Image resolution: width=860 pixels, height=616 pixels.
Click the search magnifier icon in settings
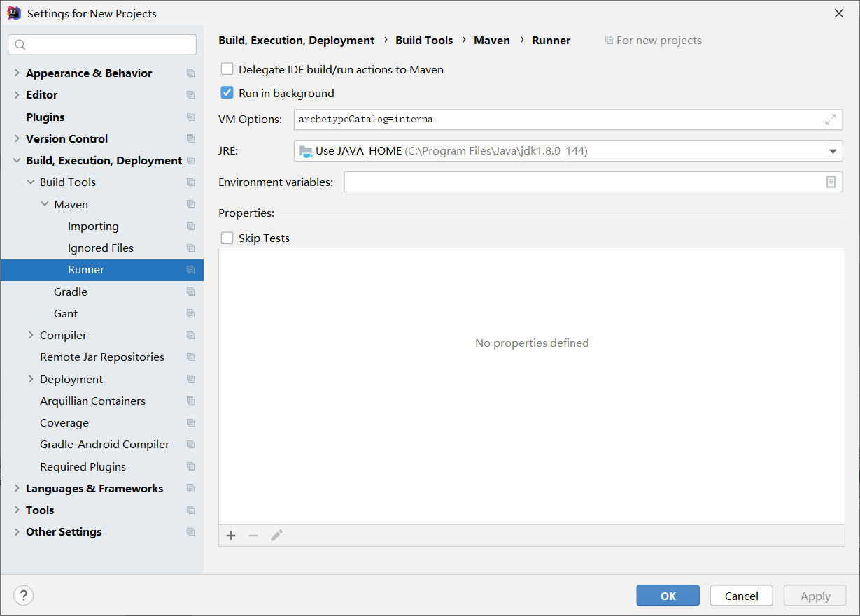tap(20, 45)
